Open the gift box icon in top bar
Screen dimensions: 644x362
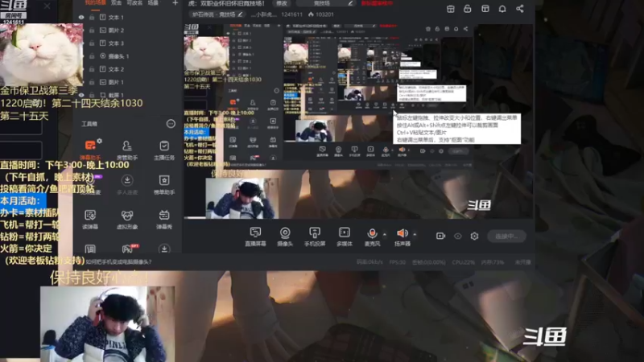451,9
